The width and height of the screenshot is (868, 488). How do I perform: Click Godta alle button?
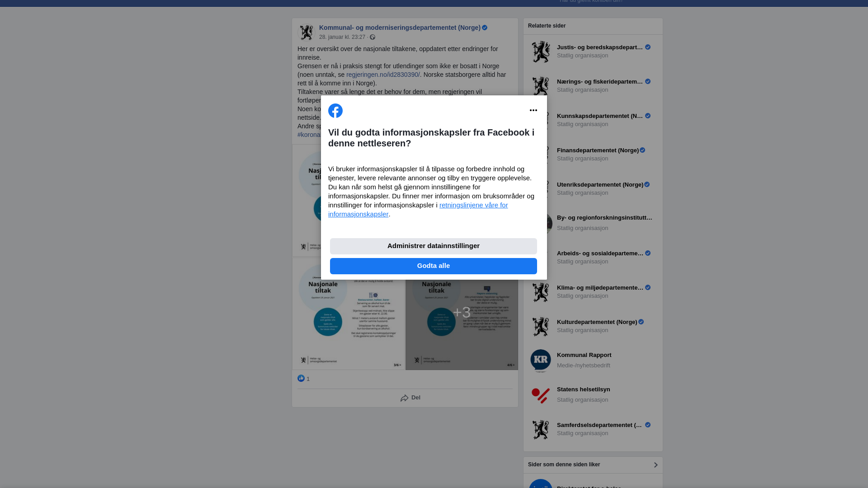coord(434,266)
